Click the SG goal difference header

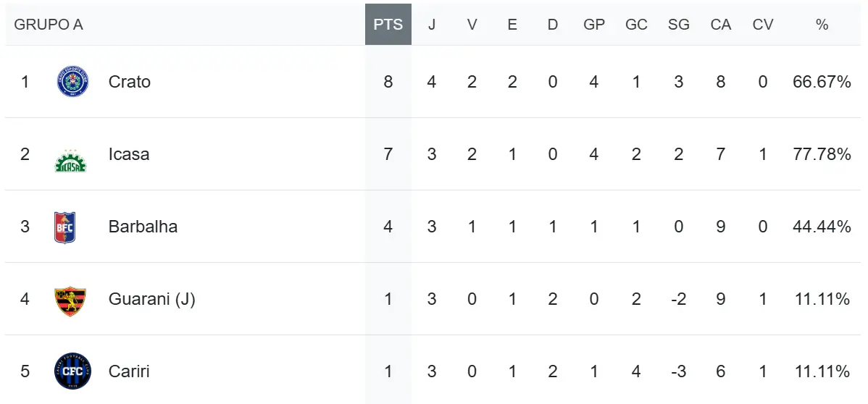coord(679,25)
